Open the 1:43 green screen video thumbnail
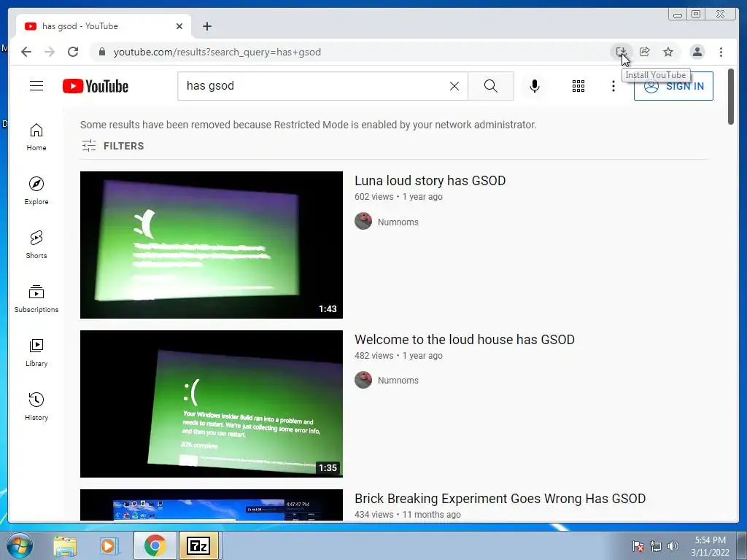747x560 pixels. (x=211, y=245)
